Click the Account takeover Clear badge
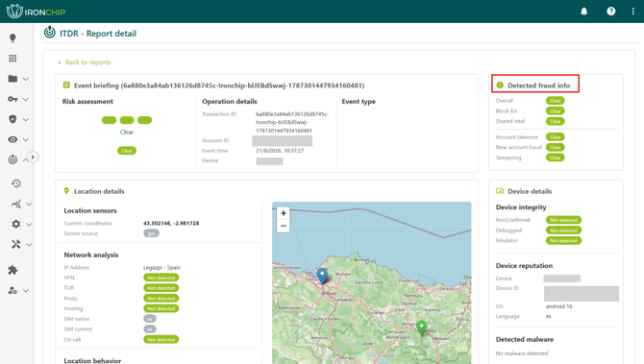Screen dimensions: 644x364 pyautogui.click(x=556, y=137)
